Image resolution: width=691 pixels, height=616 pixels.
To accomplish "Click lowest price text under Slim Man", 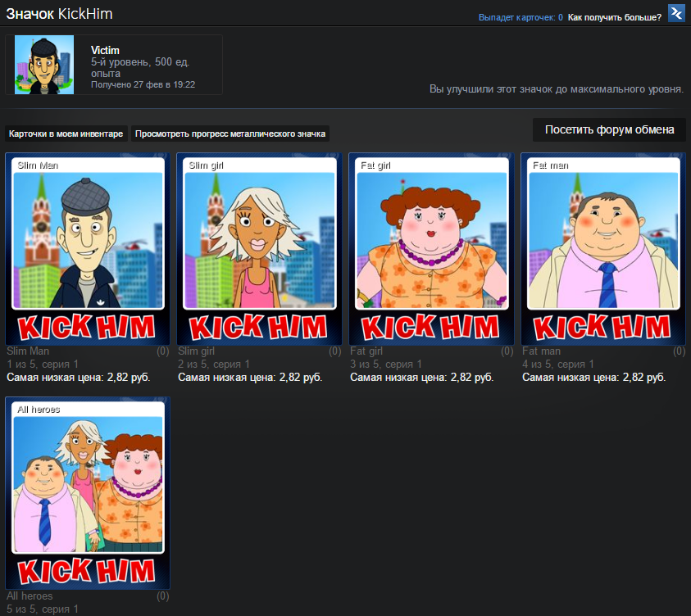I will pyautogui.click(x=79, y=378).
